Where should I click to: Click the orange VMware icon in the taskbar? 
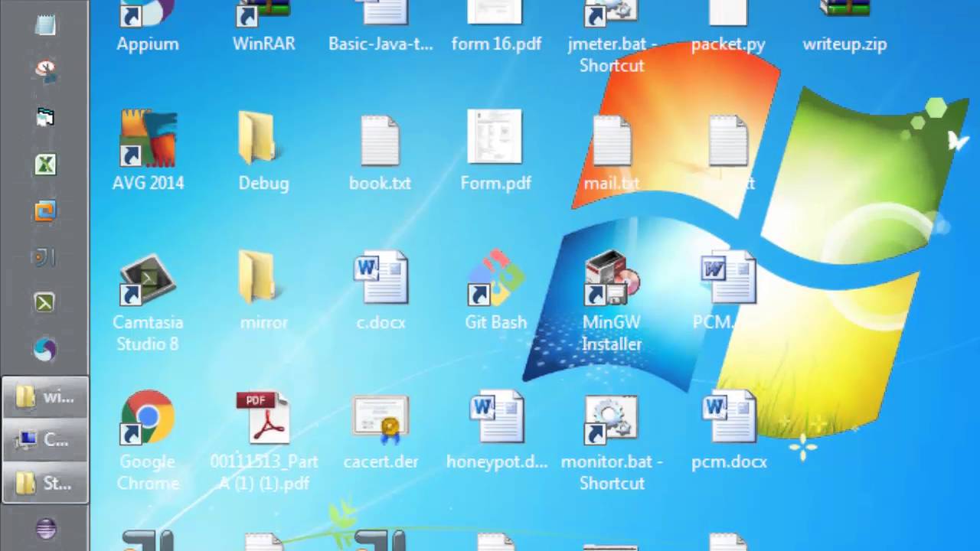tap(45, 210)
